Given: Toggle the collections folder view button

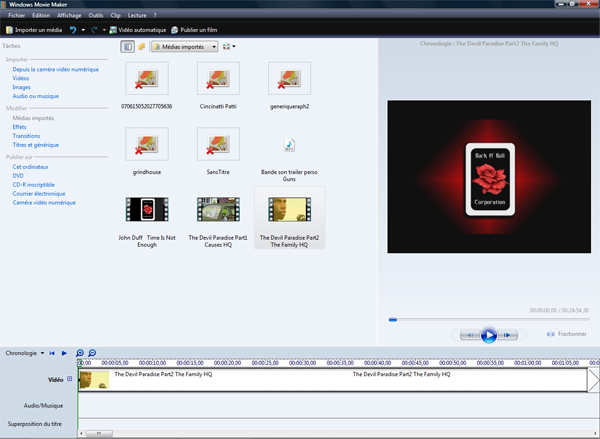Looking at the screenshot, I should coord(141,46).
